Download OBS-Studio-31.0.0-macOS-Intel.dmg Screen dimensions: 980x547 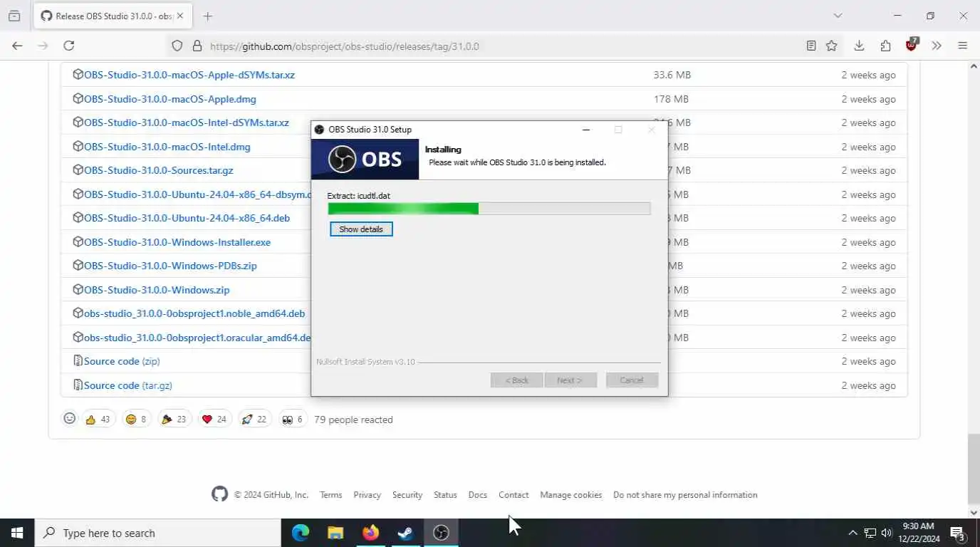tap(167, 147)
